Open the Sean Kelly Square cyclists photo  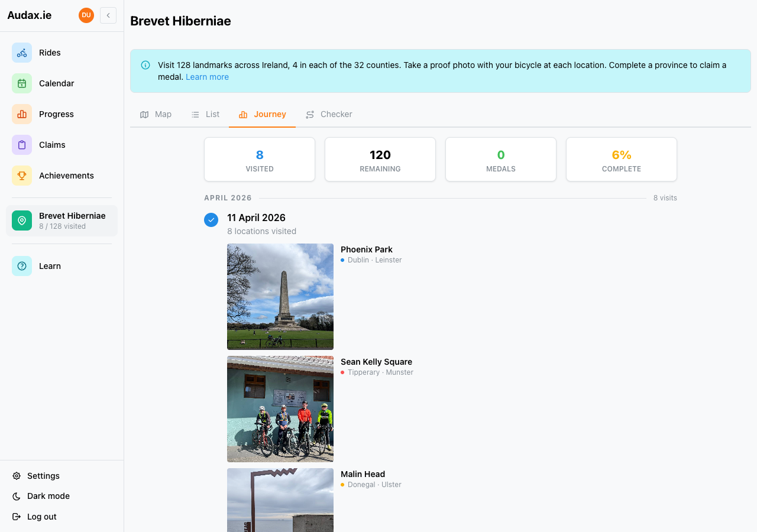pyautogui.click(x=280, y=409)
